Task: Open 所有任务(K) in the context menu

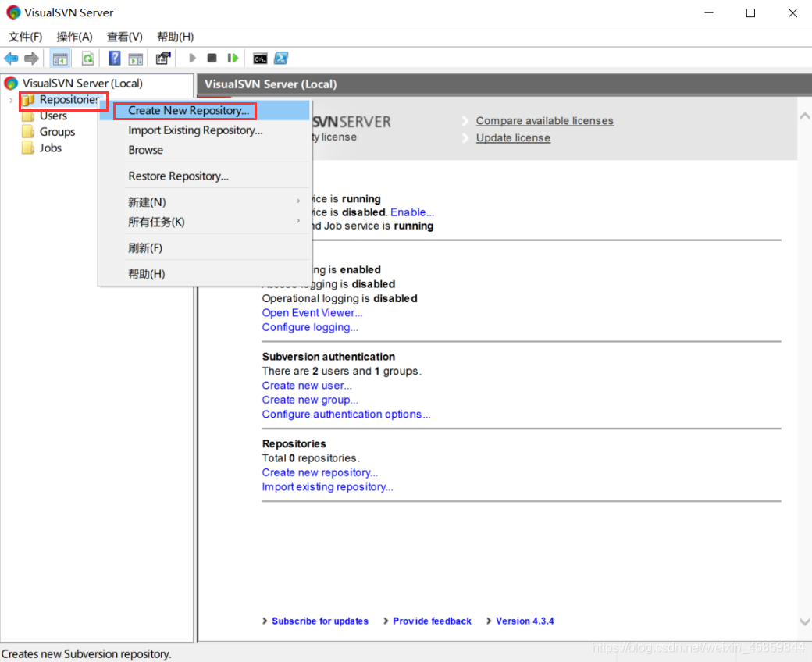Action: click(205, 222)
